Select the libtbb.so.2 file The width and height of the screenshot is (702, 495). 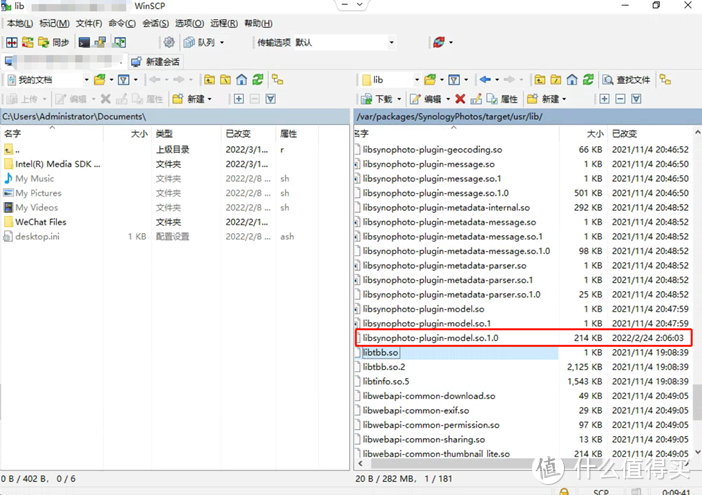(384, 367)
